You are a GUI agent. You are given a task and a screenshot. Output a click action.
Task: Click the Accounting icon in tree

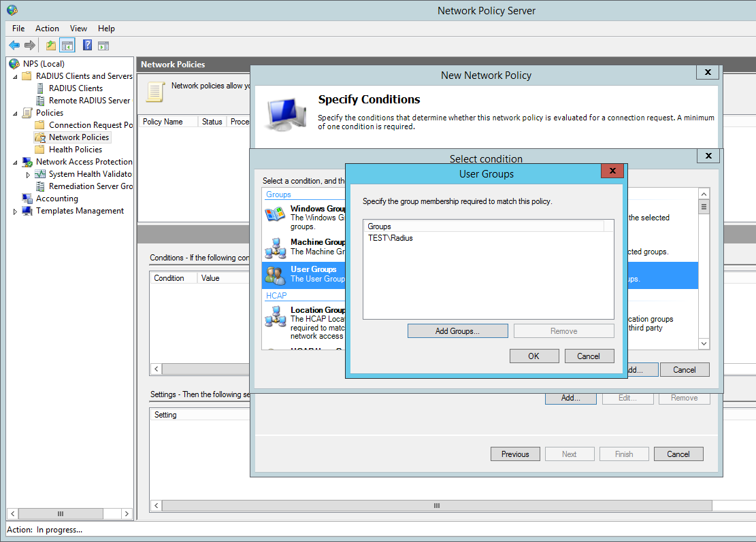tap(27, 199)
